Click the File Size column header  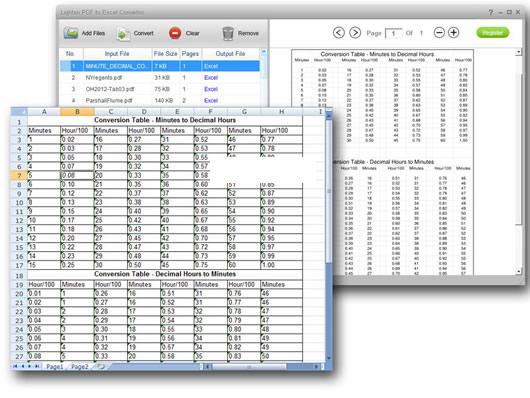pos(165,54)
